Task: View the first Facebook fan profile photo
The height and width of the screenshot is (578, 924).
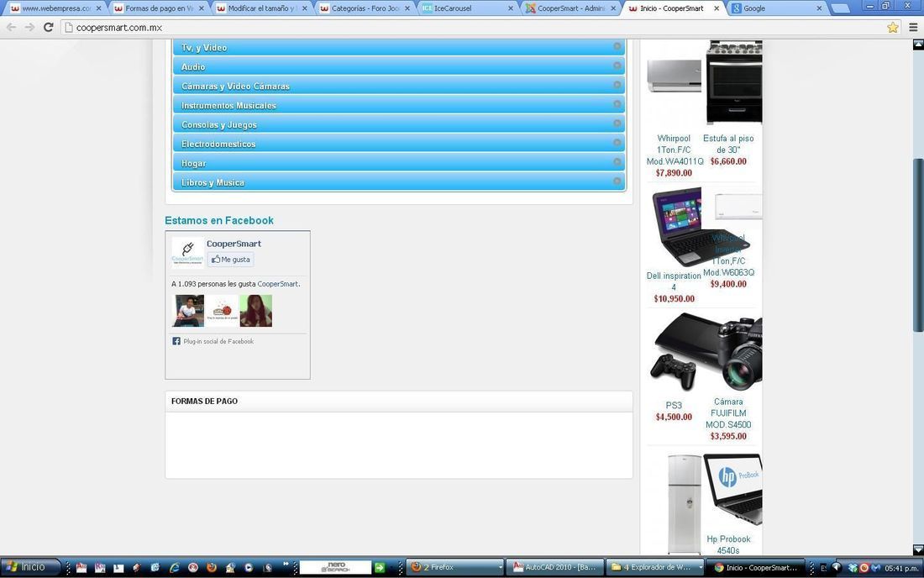Action: pos(188,311)
